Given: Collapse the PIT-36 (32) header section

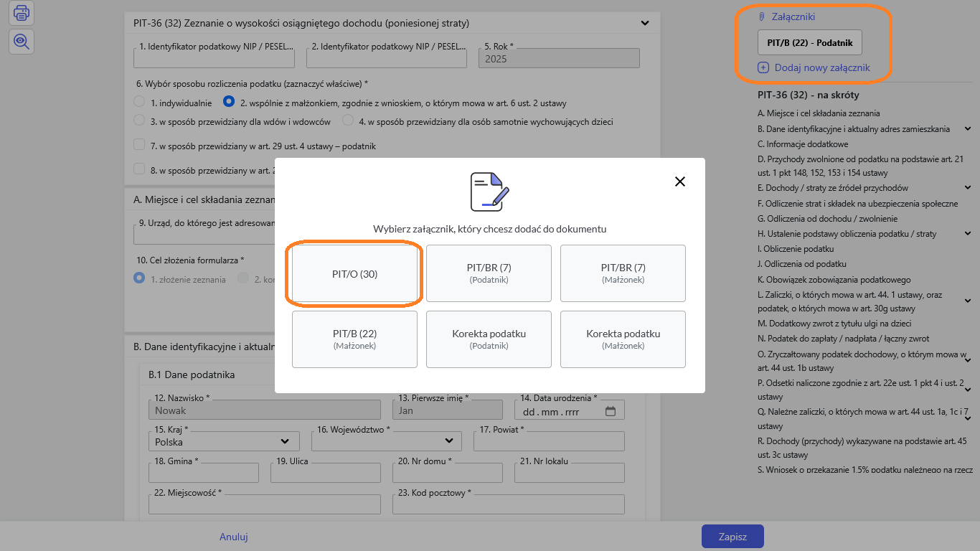Looking at the screenshot, I should click(644, 23).
